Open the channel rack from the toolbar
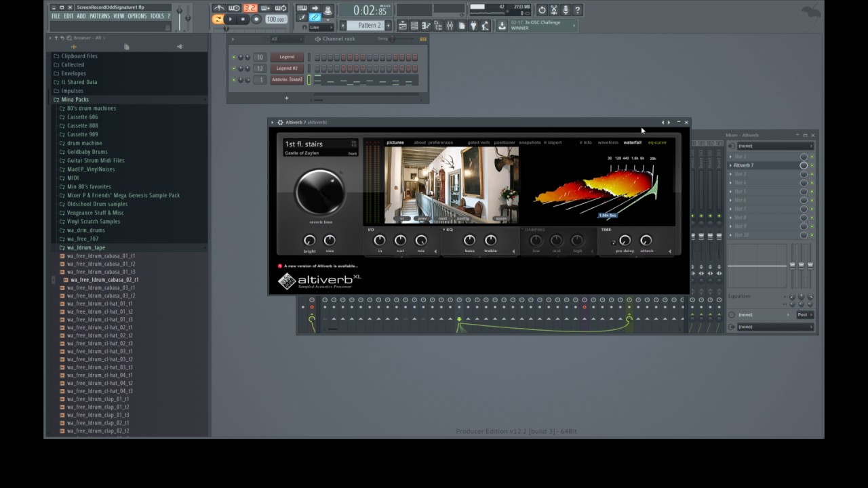This screenshot has width=868, height=488. tap(414, 26)
